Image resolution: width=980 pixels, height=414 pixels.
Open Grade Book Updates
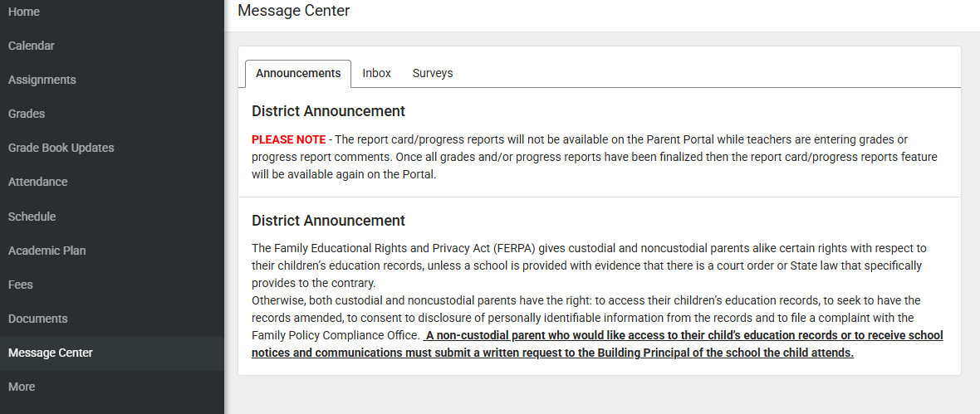tap(61, 148)
